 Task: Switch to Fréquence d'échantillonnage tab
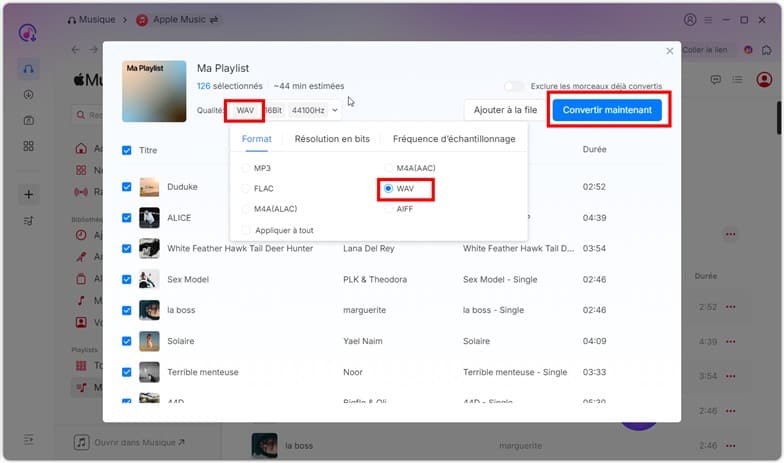(x=454, y=139)
